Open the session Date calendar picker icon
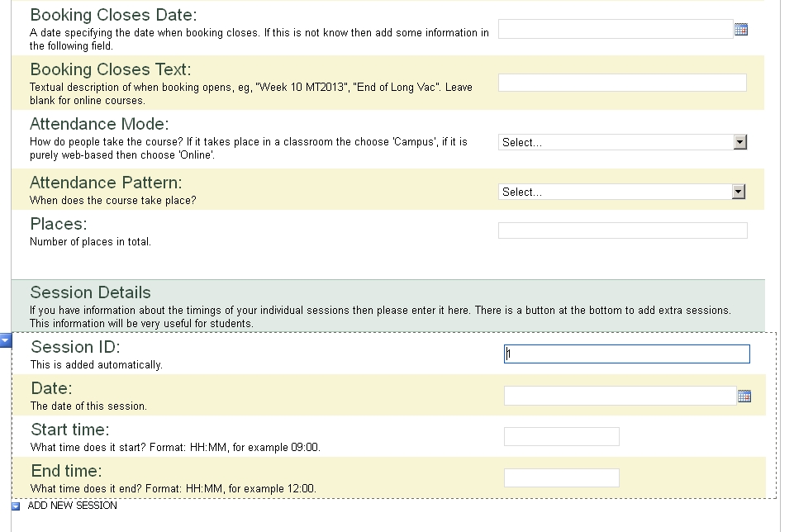 point(744,397)
